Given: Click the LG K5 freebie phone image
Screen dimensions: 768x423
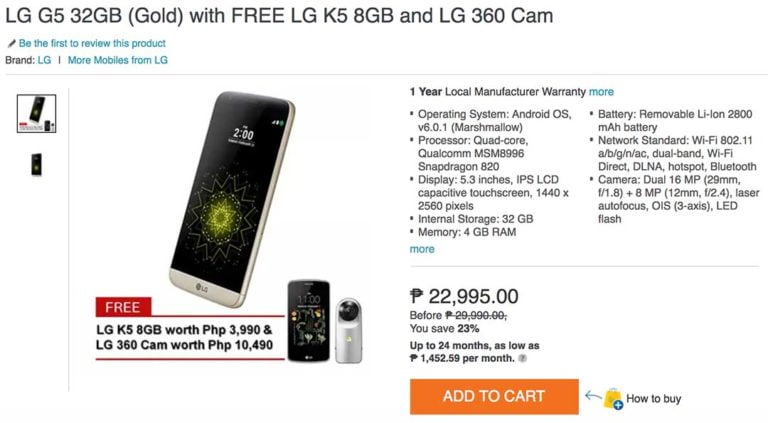Looking at the screenshot, I should (x=309, y=321).
